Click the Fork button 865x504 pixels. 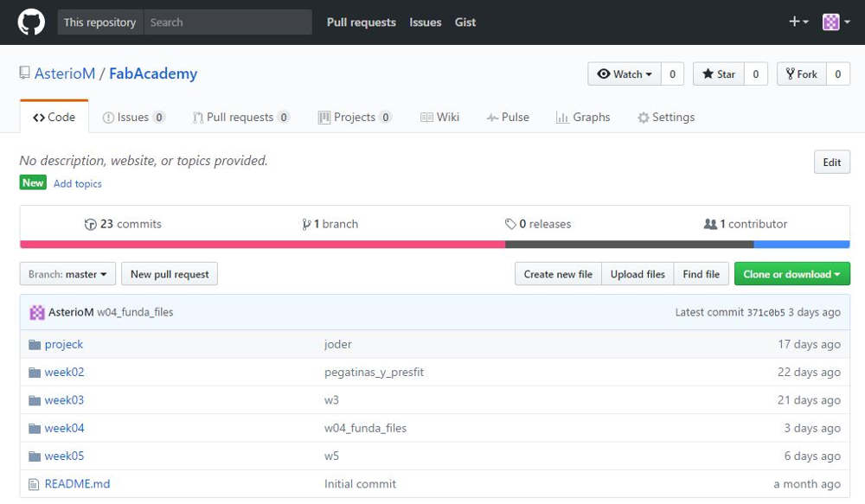tap(802, 73)
